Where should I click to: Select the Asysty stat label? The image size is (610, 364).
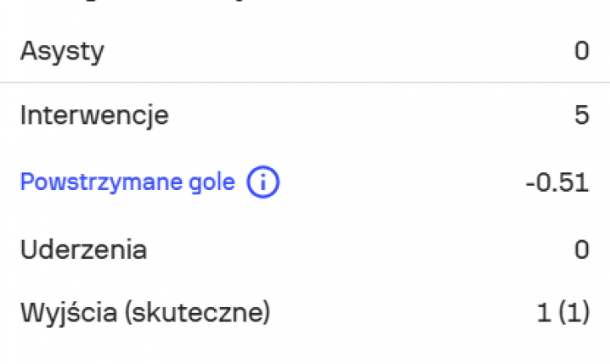click(62, 51)
